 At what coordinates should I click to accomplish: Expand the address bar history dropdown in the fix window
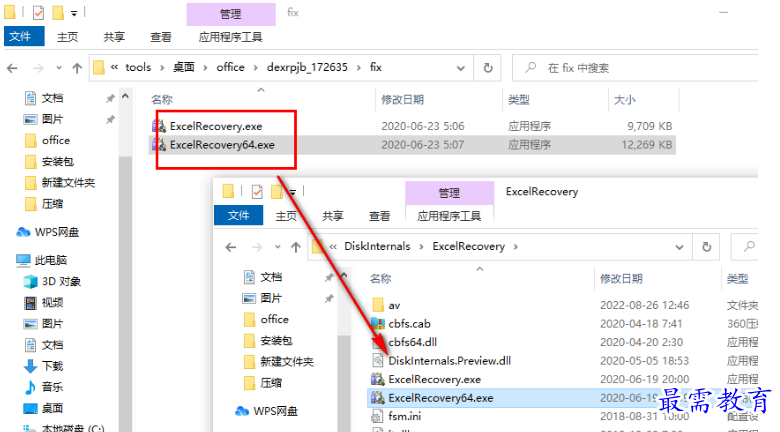click(461, 68)
